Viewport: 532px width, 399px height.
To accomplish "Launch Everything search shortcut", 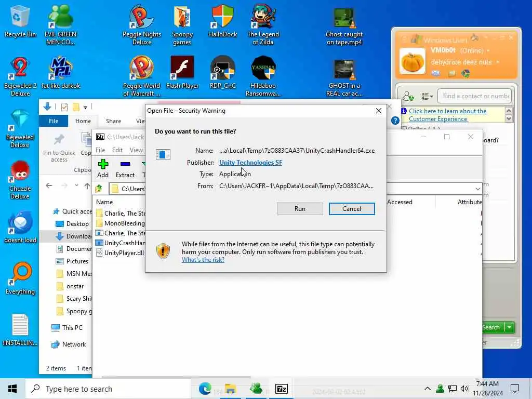I will [20, 278].
